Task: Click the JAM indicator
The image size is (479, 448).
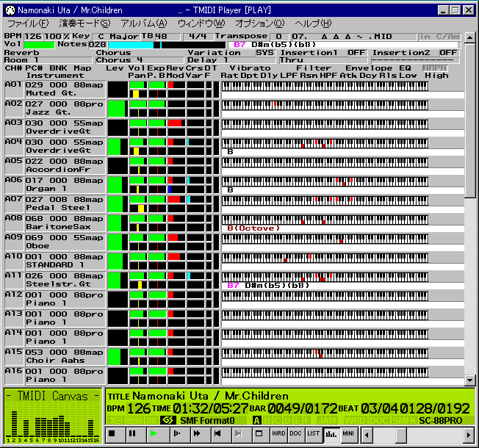Action: (x=327, y=421)
